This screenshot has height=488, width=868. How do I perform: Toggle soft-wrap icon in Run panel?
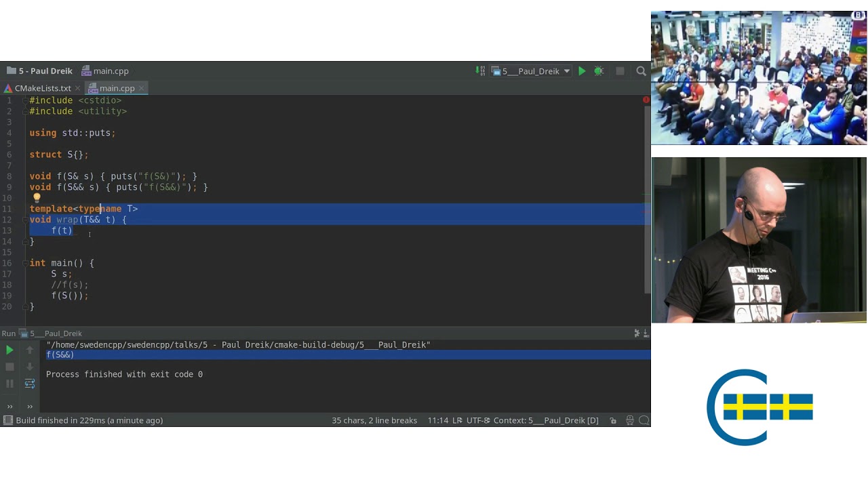click(30, 384)
